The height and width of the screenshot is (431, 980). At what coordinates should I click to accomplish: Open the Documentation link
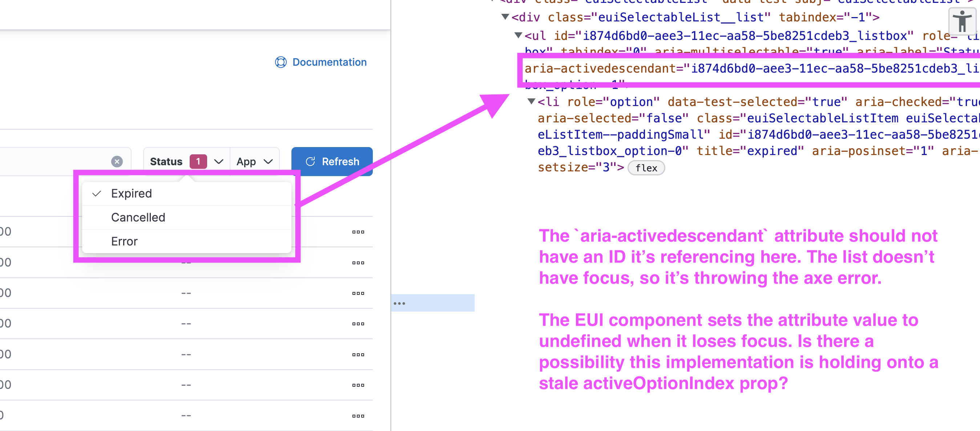click(x=329, y=62)
